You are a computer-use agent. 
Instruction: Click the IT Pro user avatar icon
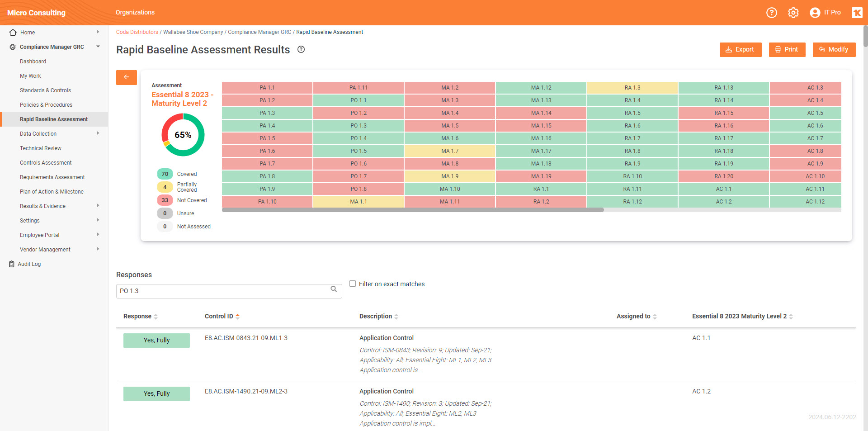click(x=815, y=13)
